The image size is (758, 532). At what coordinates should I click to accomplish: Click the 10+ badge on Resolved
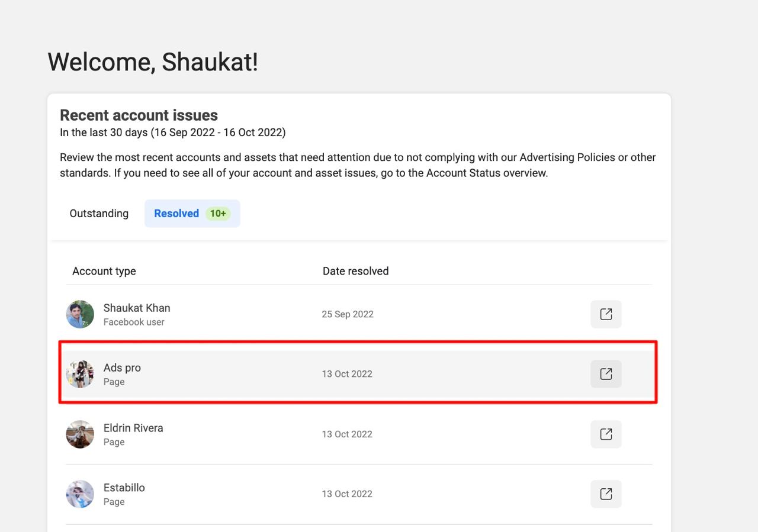click(x=218, y=214)
